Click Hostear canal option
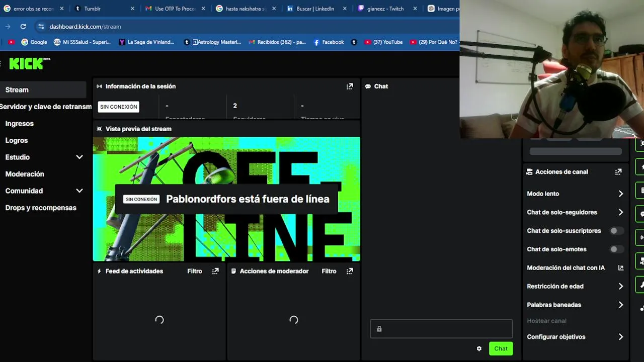Viewport: 644px width, 362px height. (546, 321)
